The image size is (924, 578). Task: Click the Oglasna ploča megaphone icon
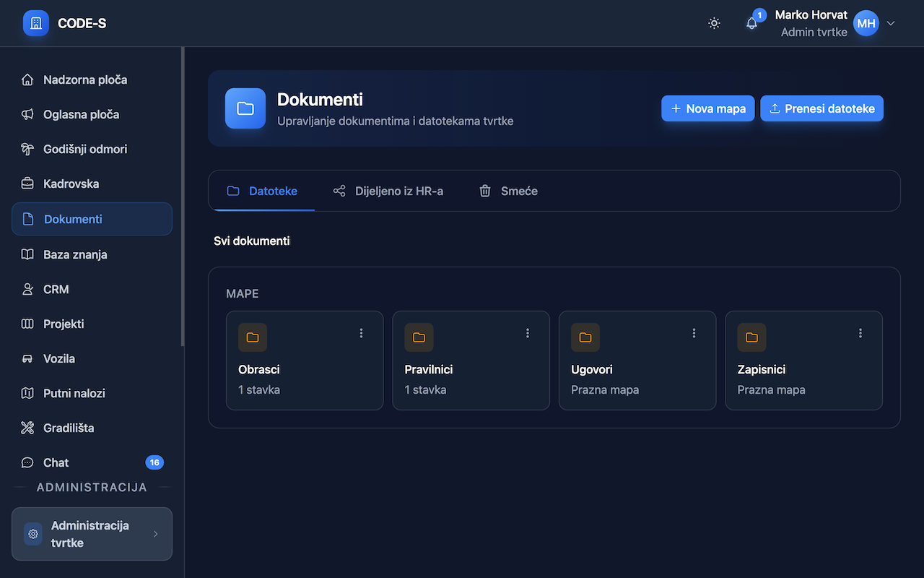27,114
